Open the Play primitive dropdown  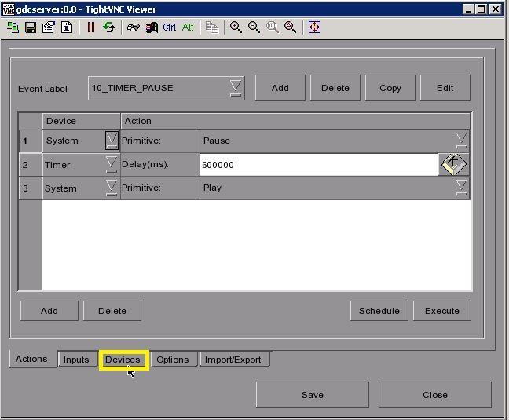tap(335, 188)
